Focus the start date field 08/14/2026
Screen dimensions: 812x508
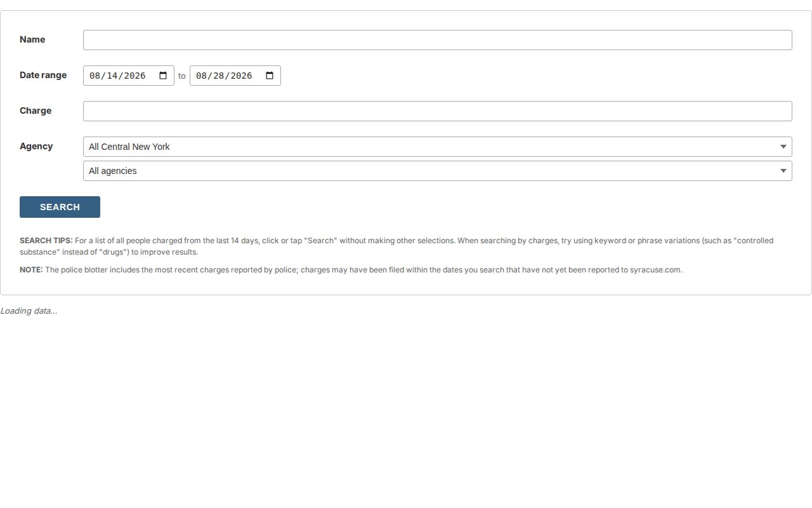click(x=129, y=76)
